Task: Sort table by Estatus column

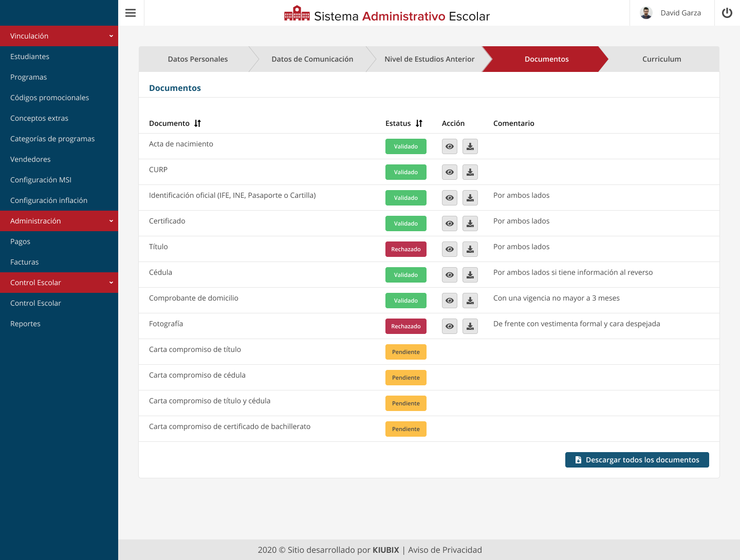Action: (x=419, y=123)
